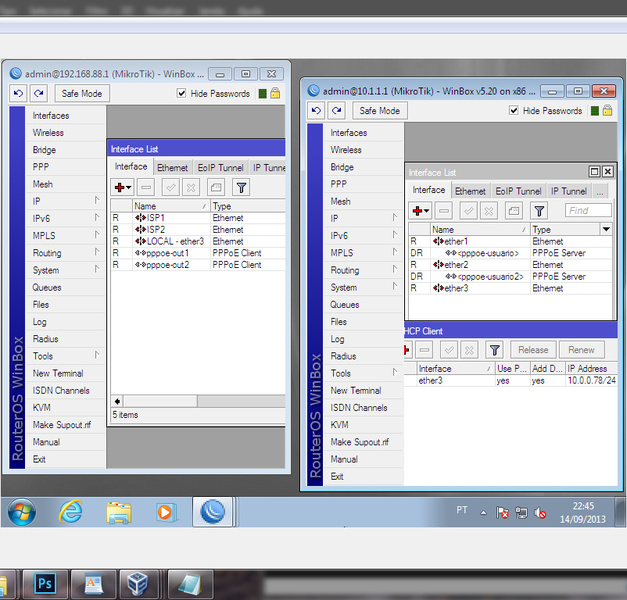Click the WinBox taskbar icon
The image size is (627, 600).
tap(213, 512)
